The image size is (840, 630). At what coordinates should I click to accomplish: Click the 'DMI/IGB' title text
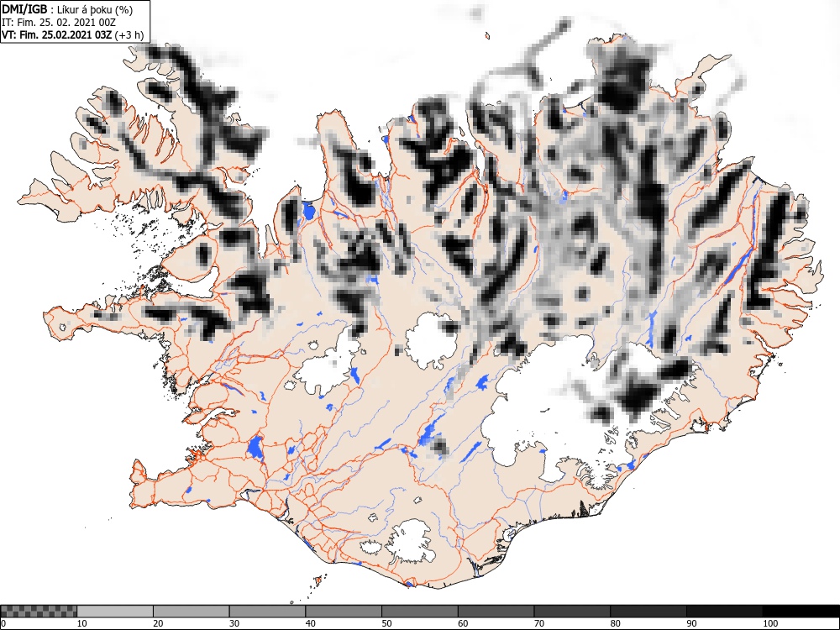pyautogui.click(x=24, y=9)
